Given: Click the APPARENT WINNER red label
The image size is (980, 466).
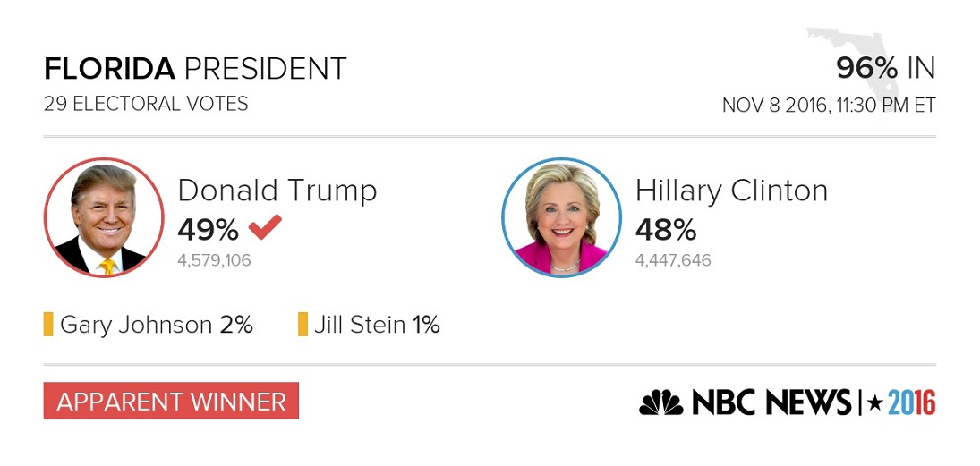Looking at the screenshot, I should 171,401.
